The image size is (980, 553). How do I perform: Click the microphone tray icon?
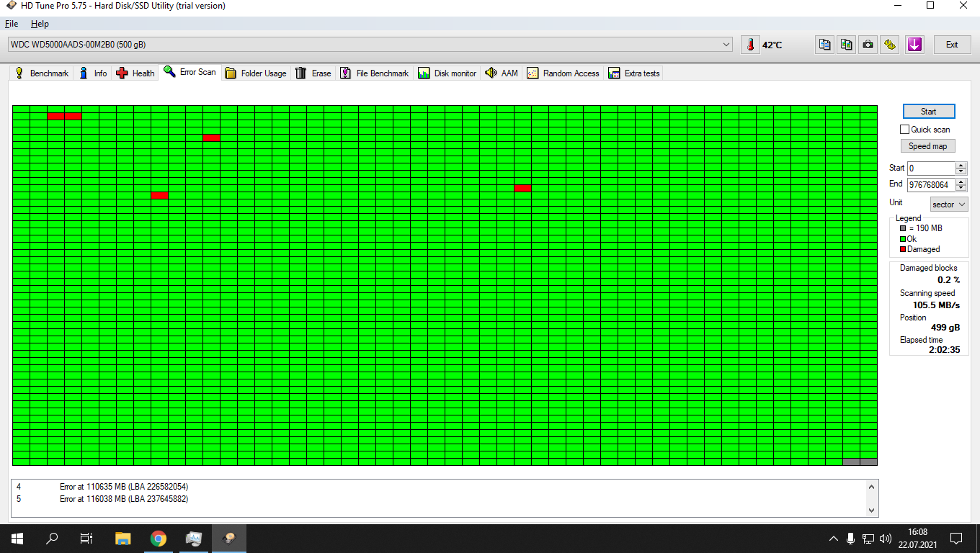click(x=851, y=539)
